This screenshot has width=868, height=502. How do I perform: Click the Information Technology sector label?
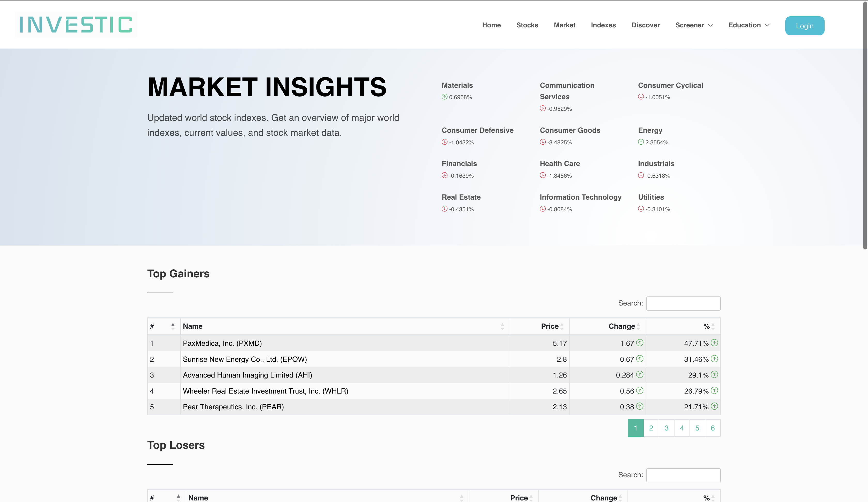point(580,197)
